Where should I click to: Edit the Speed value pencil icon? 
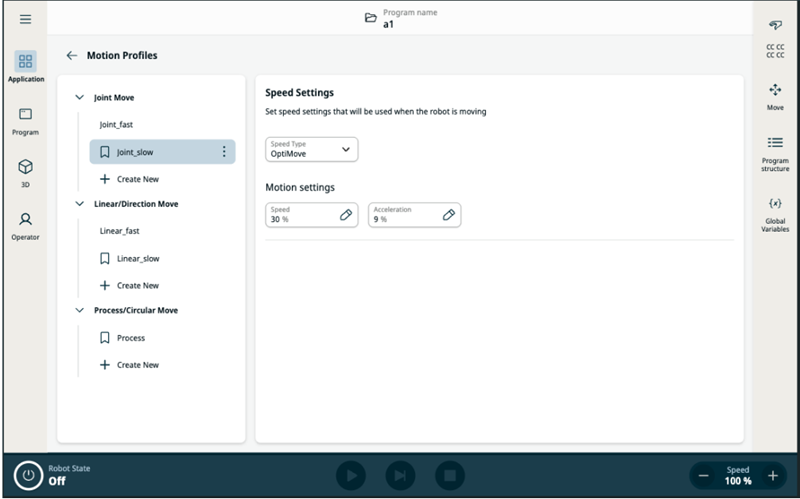(346, 215)
